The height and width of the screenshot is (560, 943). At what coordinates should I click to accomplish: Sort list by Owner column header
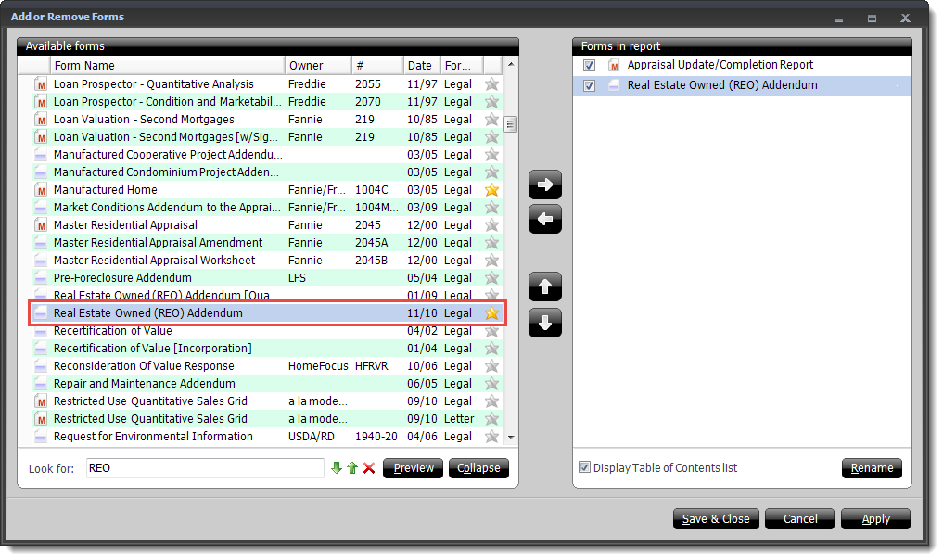pos(318,65)
